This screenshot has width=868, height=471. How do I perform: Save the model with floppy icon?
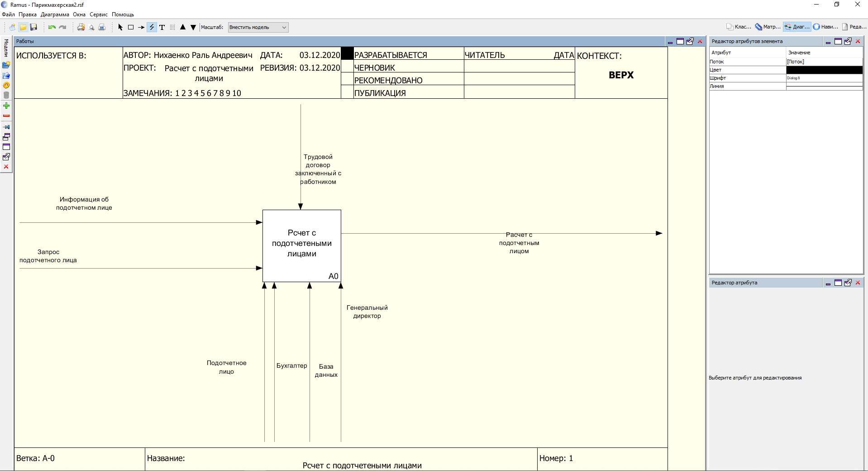tap(33, 27)
